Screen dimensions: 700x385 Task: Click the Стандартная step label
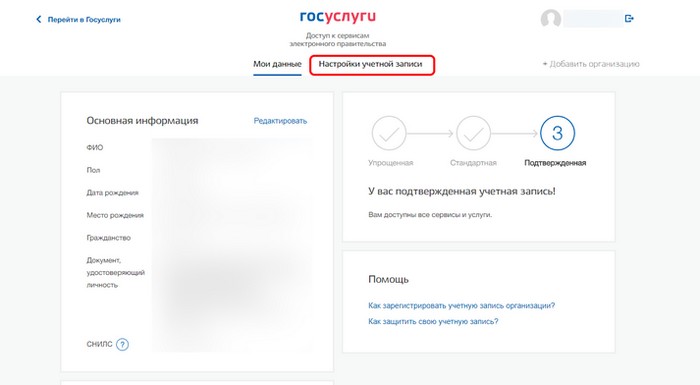pyautogui.click(x=473, y=163)
